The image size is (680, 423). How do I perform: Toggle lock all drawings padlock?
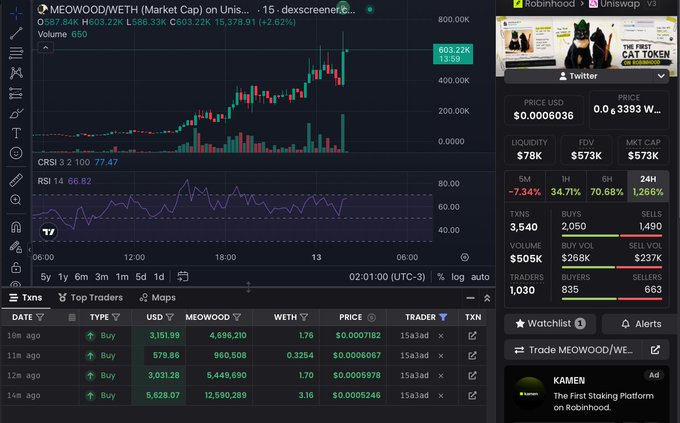[16, 267]
